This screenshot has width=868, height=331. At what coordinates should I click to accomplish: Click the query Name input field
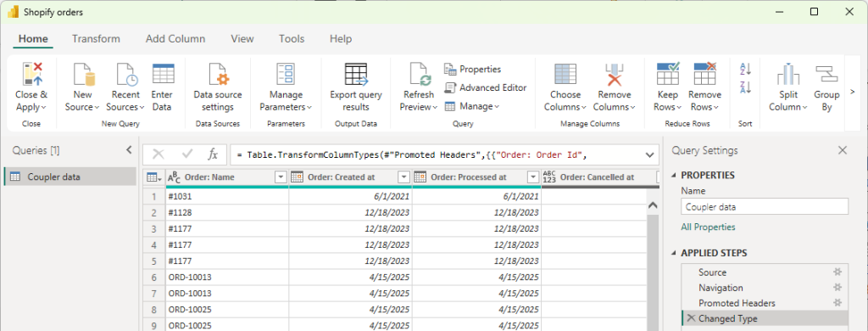pyautogui.click(x=765, y=207)
